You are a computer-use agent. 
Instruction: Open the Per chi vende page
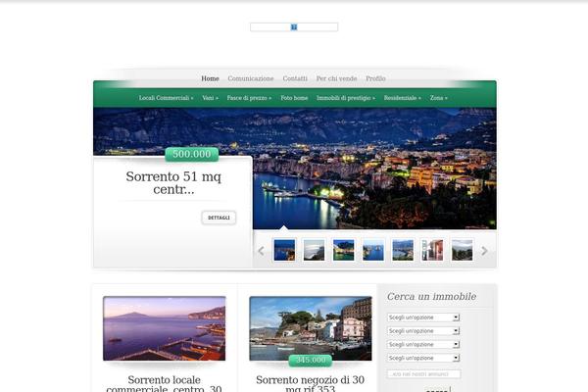pos(337,78)
